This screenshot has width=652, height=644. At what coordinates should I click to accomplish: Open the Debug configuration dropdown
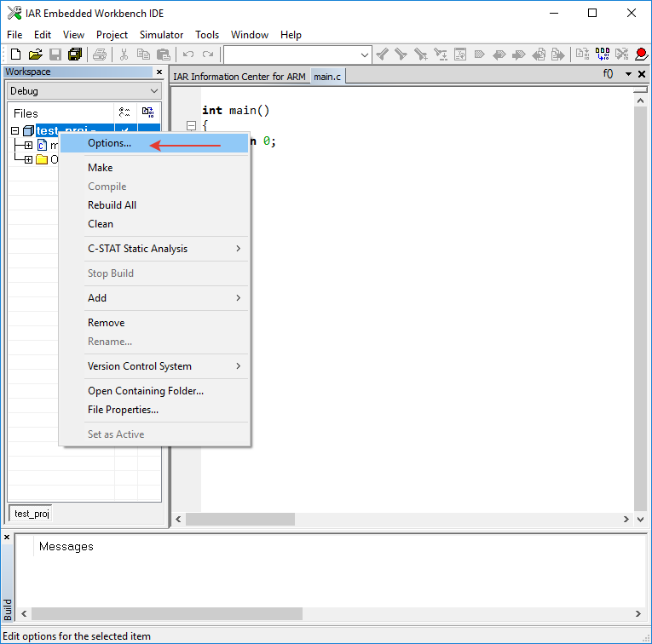pyautogui.click(x=84, y=91)
